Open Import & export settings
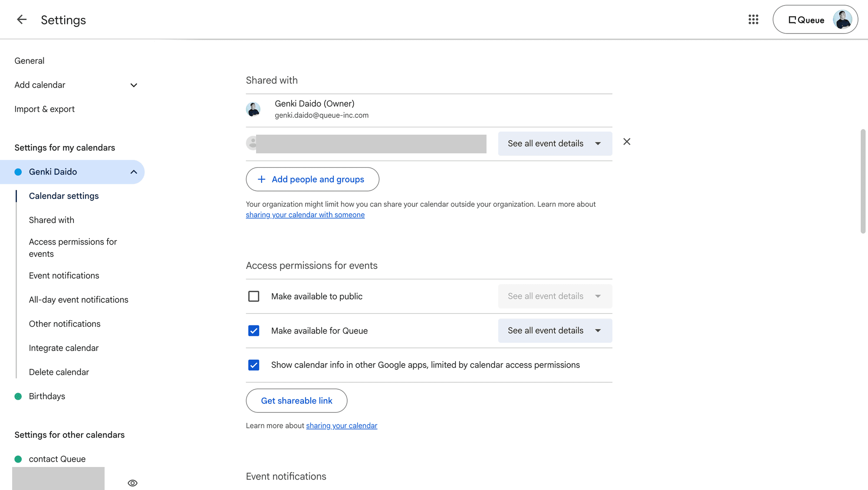Image resolution: width=868 pixels, height=490 pixels. 44,109
